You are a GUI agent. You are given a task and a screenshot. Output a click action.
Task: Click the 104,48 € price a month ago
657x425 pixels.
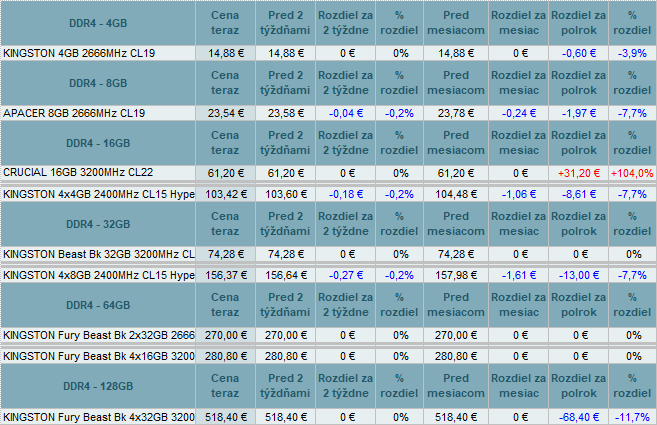[456, 194]
